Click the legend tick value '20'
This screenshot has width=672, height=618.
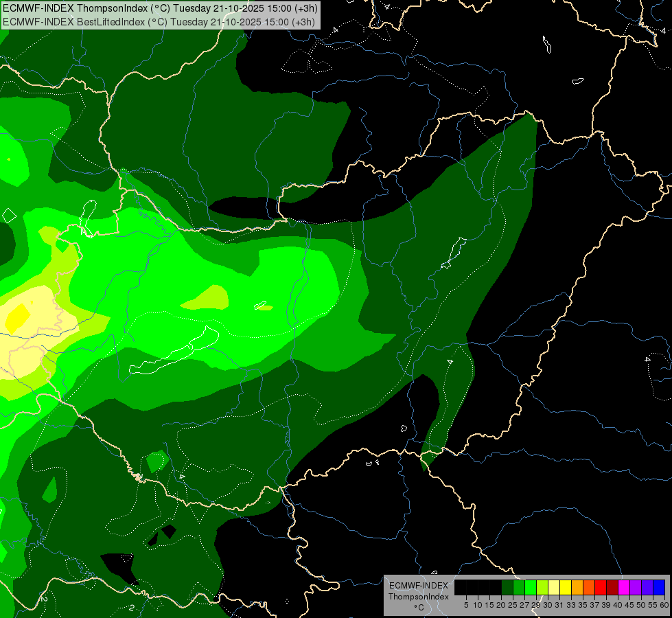501,605
